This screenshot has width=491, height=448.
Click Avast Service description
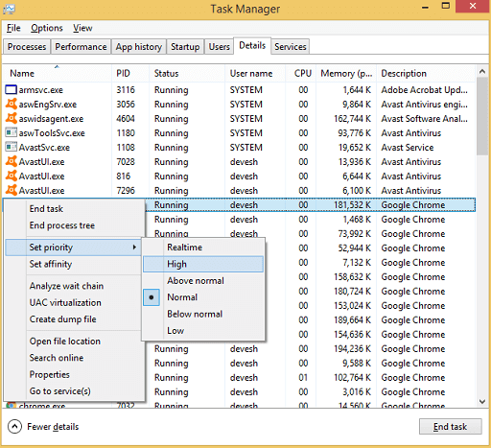[x=408, y=147]
